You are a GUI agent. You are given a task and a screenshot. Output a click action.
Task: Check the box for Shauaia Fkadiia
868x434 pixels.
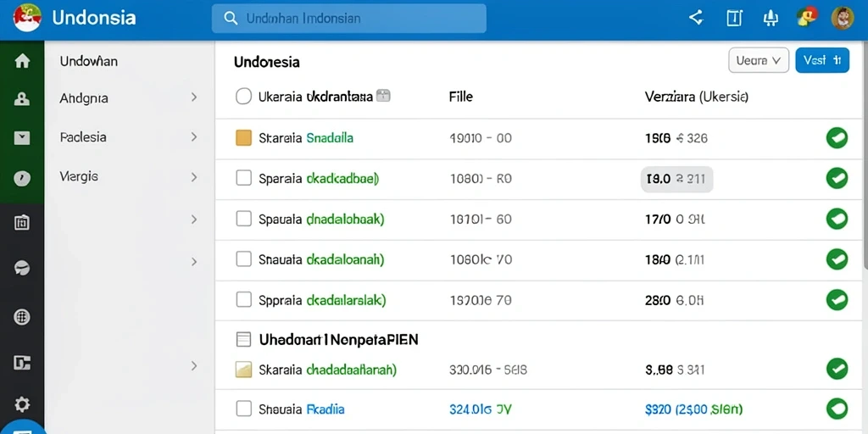pos(243,409)
